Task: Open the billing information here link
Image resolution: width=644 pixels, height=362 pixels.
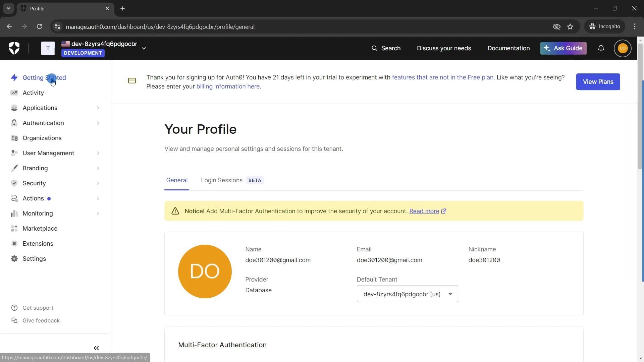Action: (x=228, y=86)
